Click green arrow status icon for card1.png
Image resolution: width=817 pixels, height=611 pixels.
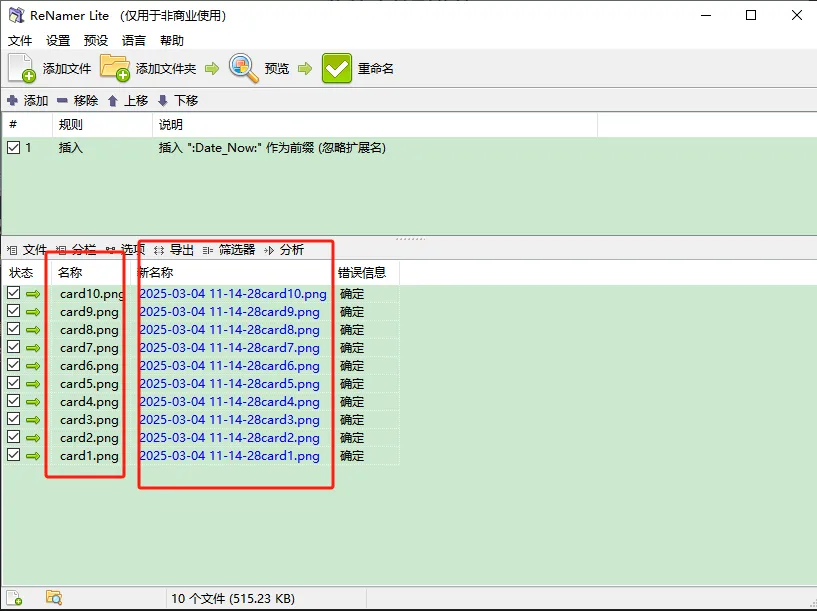point(33,456)
